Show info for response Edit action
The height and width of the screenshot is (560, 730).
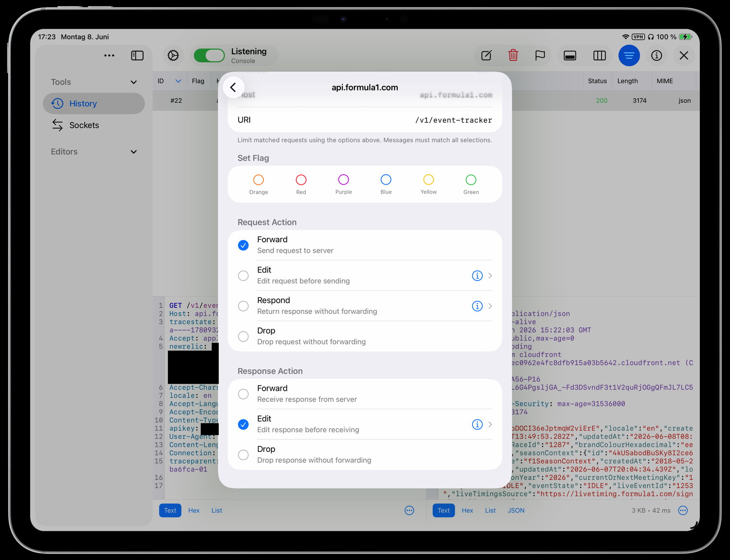pyautogui.click(x=477, y=424)
